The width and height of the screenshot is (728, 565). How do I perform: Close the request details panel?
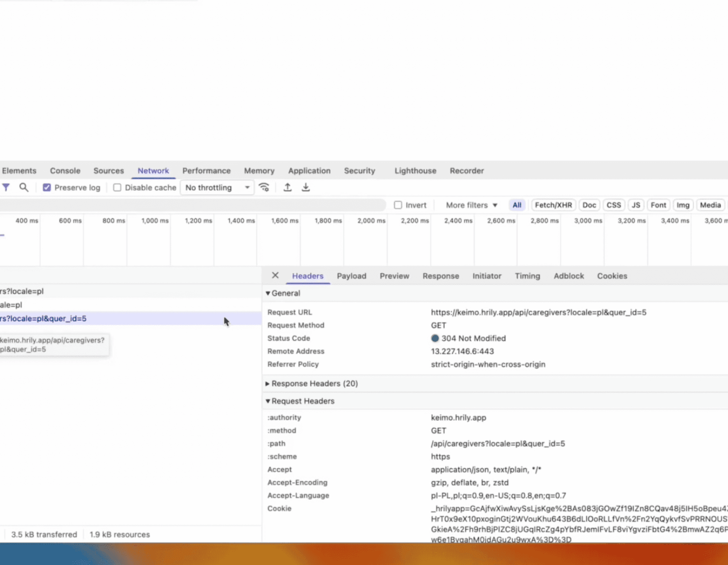[x=275, y=276]
